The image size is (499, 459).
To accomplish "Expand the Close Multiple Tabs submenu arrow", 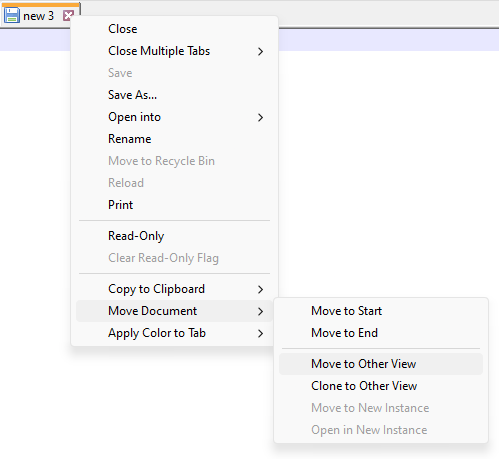I will click(260, 51).
